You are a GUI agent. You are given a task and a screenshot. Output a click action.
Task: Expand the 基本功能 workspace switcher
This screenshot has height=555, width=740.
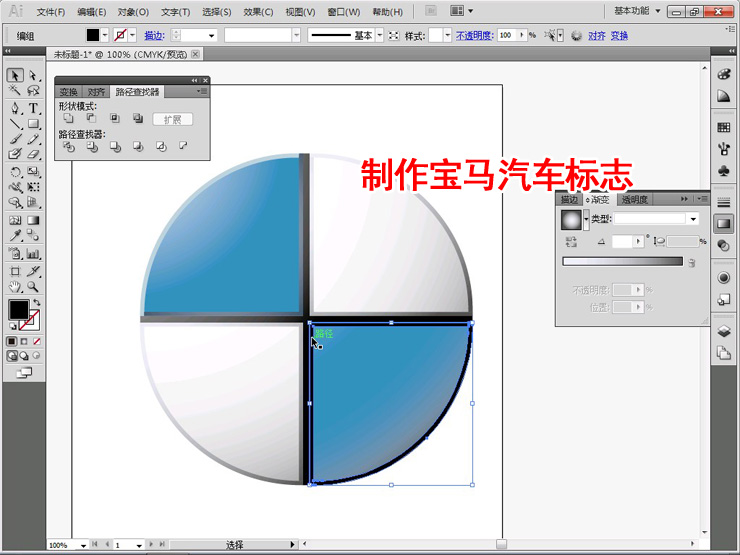click(650, 11)
